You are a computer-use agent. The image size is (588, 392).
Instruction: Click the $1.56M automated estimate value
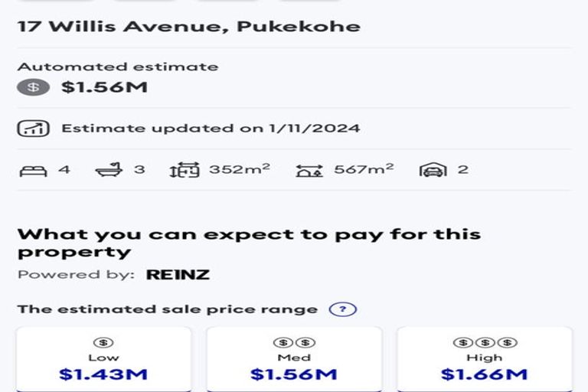105,87
